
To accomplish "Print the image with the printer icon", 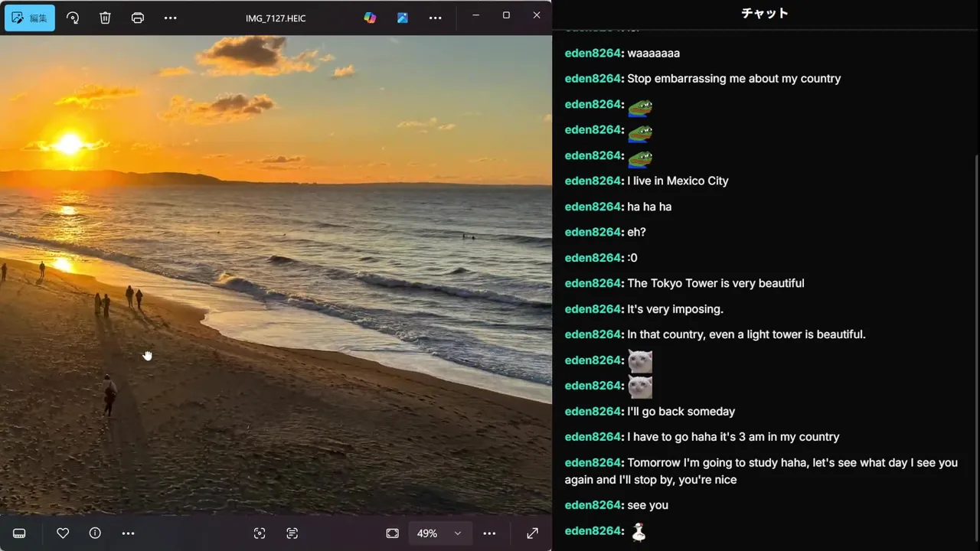I will pyautogui.click(x=138, y=18).
